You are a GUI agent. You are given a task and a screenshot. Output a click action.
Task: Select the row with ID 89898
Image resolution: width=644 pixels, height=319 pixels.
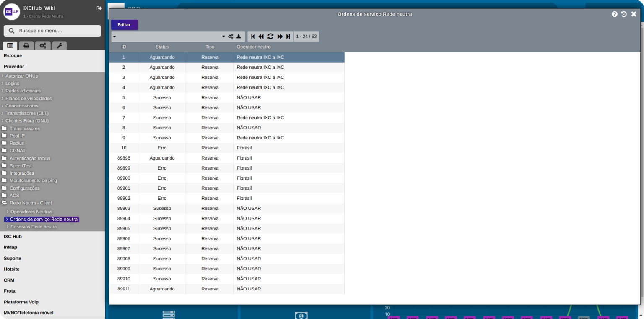227,158
